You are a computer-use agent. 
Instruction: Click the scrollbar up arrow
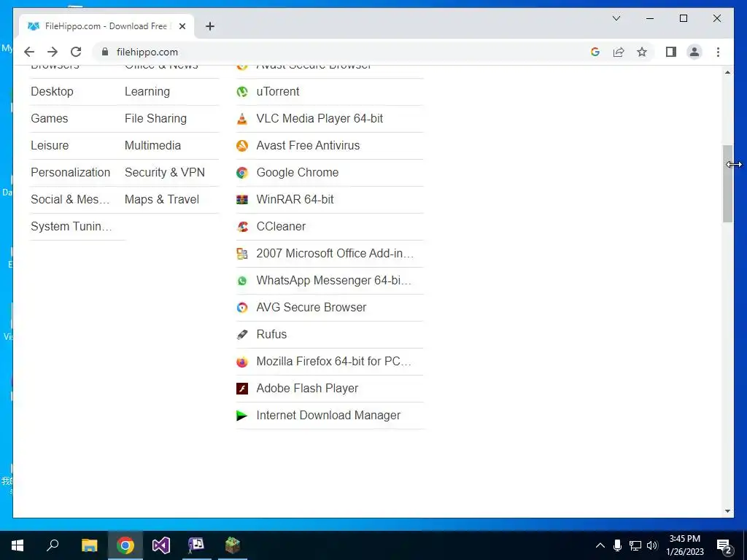point(727,72)
